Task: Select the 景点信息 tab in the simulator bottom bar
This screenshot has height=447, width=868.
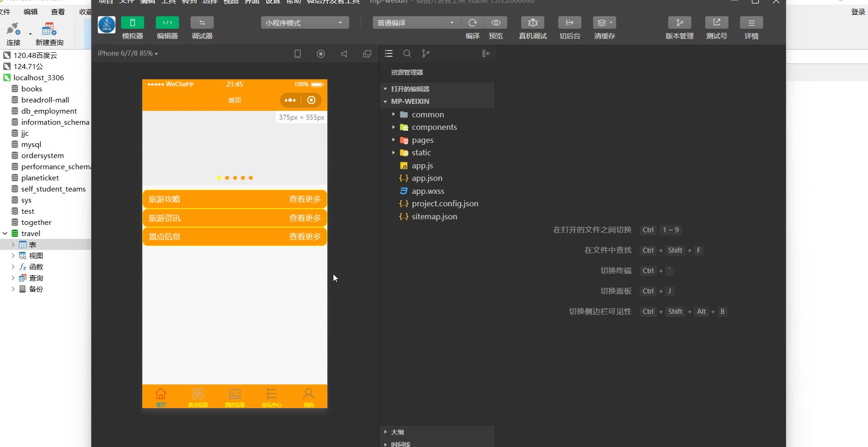Action: 198,397
